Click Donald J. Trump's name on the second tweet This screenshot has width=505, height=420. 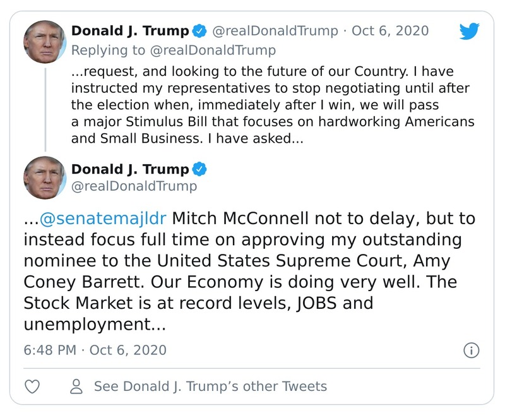coord(131,169)
